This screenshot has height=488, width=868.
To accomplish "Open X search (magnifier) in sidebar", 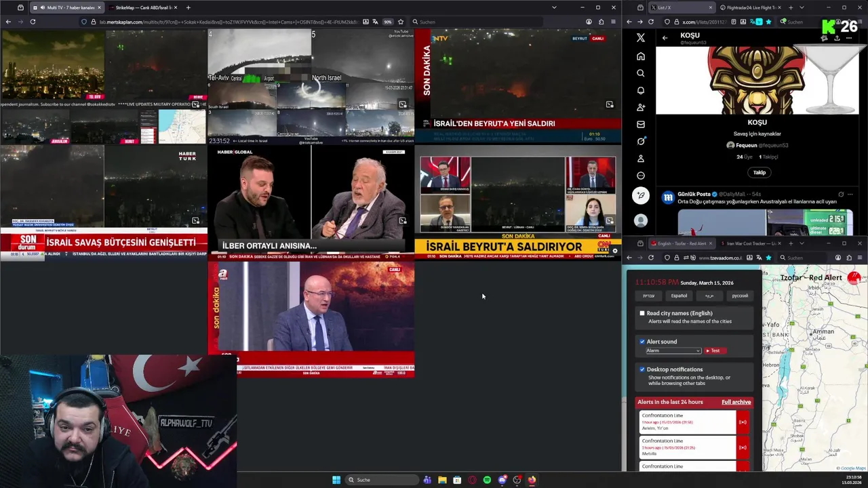I will (641, 73).
